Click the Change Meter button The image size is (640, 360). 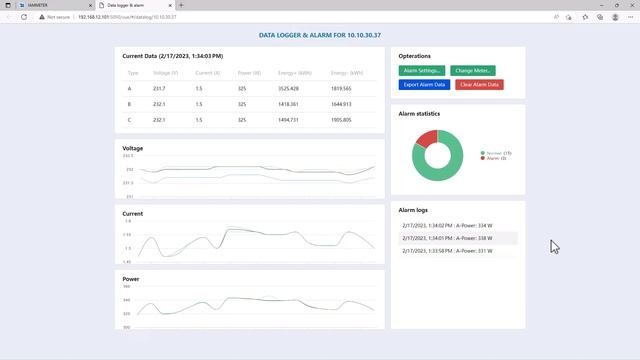[x=473, y=71]
